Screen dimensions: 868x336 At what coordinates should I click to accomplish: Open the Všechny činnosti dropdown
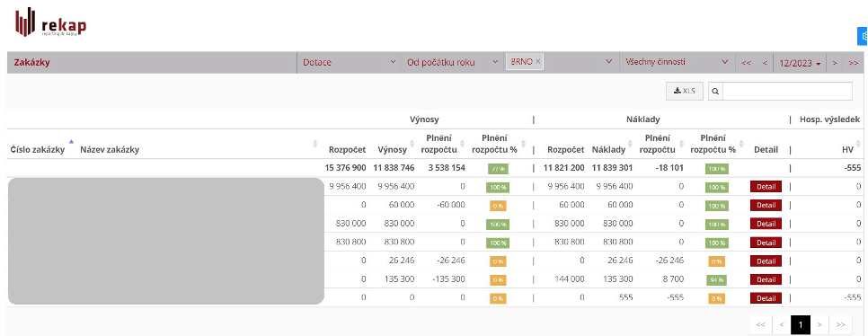pos(677,63)
